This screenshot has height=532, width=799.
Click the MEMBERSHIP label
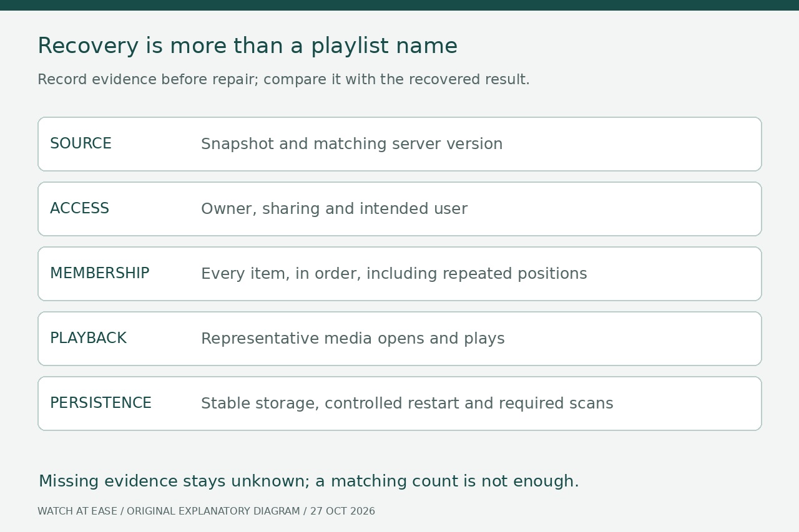point(99,274)
